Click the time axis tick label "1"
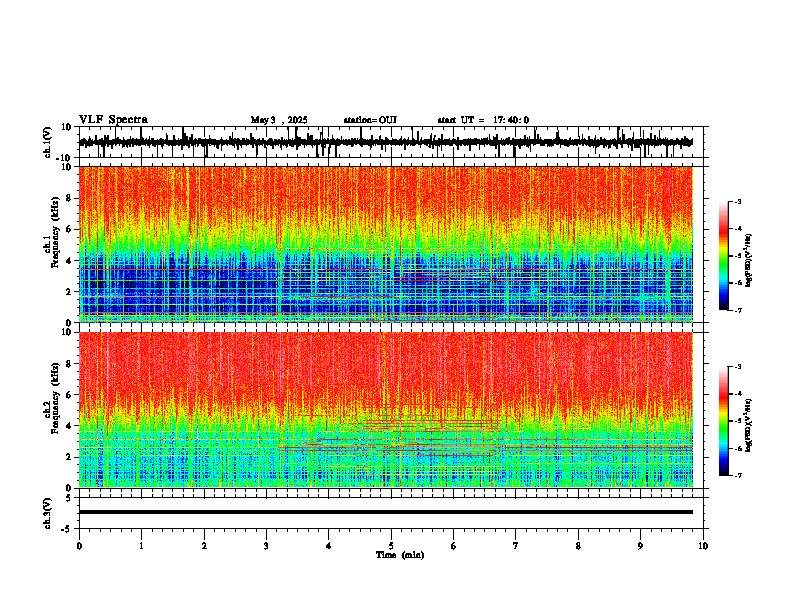 141,546
